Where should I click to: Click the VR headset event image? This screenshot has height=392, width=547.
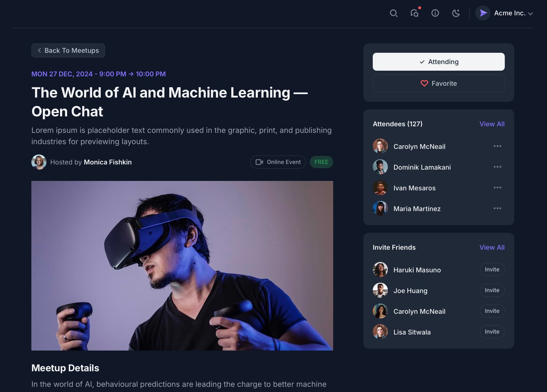(x=182, y=265)
